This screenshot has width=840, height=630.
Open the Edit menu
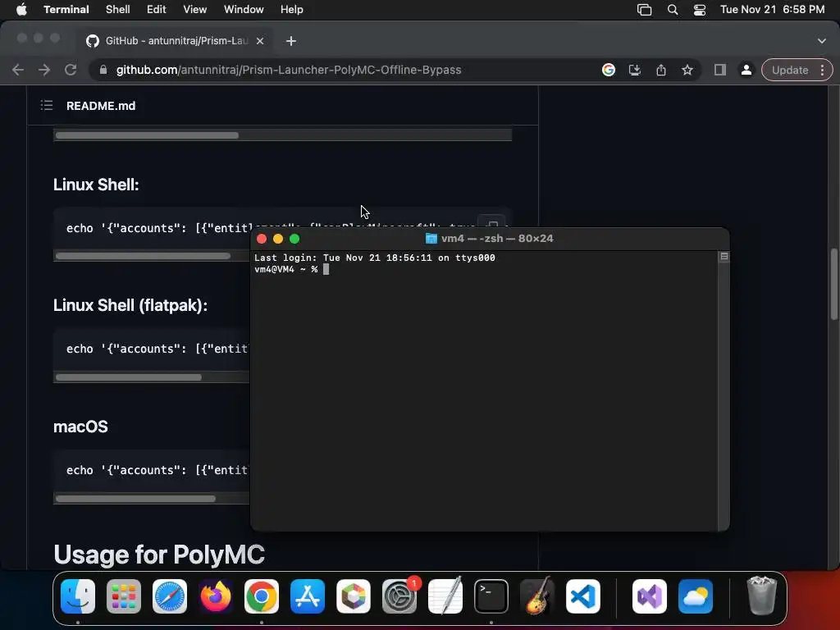point(157,10)
